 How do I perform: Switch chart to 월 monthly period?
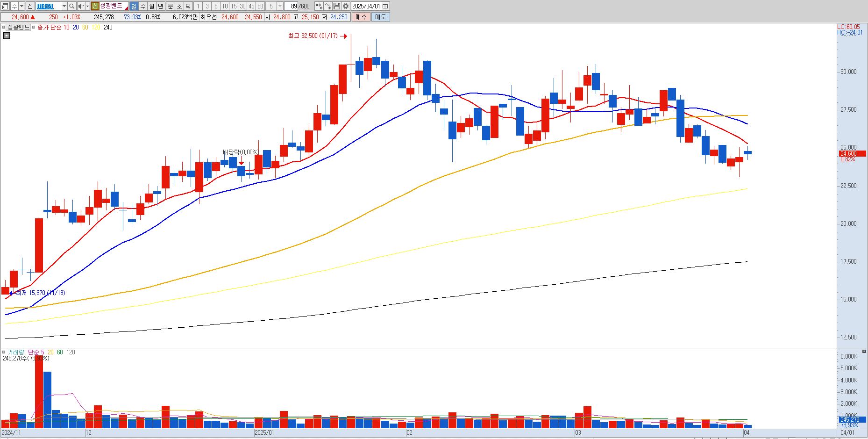pyautogui.click(x=152, y=6)
